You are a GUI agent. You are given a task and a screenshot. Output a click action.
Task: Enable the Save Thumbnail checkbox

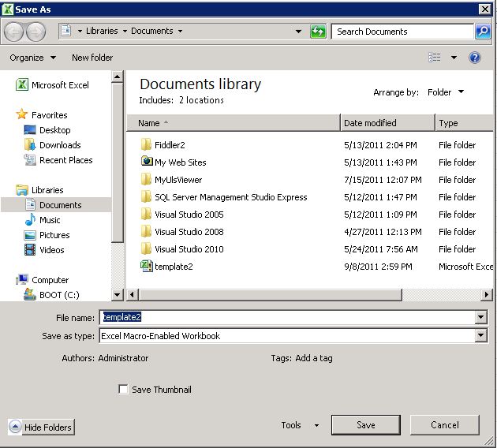click(123, 390)
